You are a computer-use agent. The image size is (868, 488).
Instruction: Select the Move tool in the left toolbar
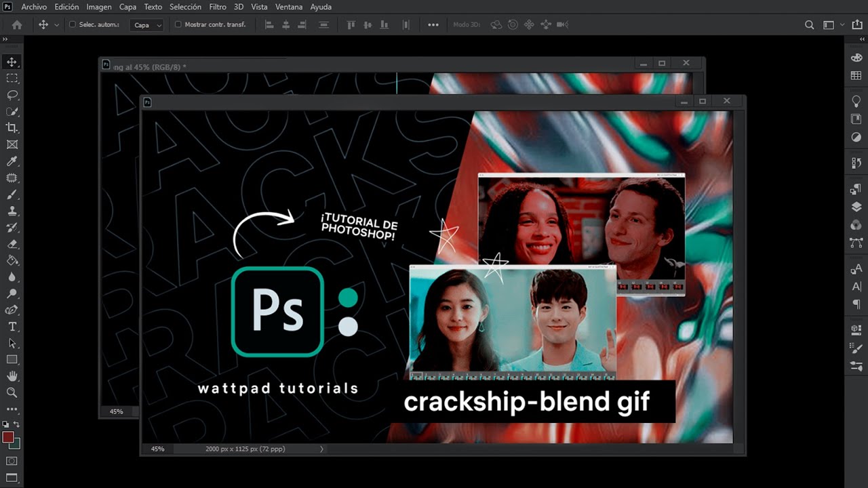[x=12, y=62]
